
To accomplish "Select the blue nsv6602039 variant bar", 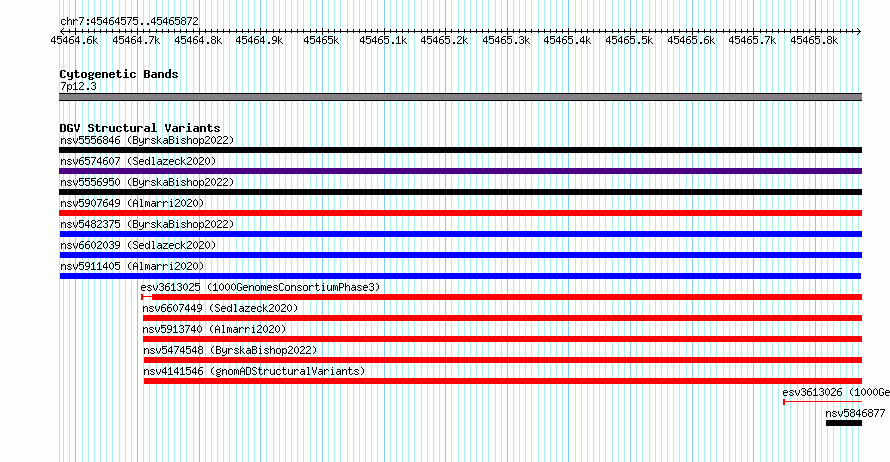I will coord(460,255).
